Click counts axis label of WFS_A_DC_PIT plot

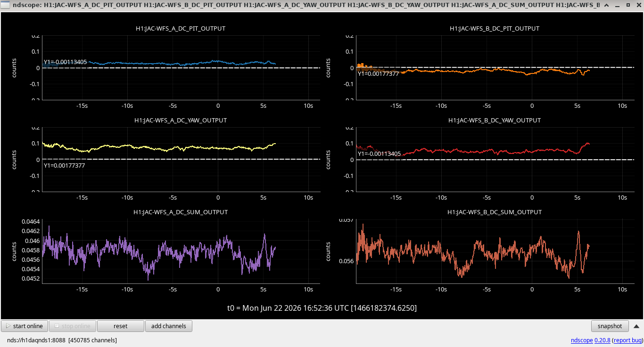[x=15, y=67]
